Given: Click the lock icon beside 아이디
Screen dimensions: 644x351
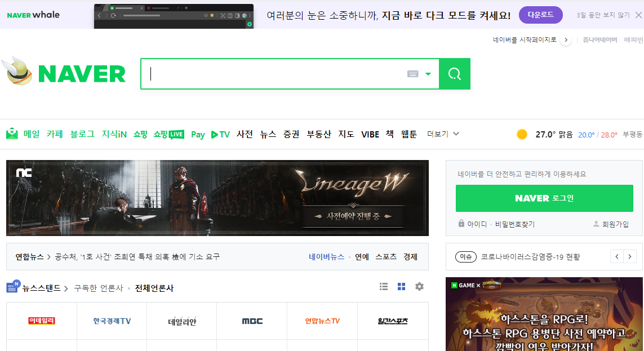Looking at the screenshot, I should 461,223.
